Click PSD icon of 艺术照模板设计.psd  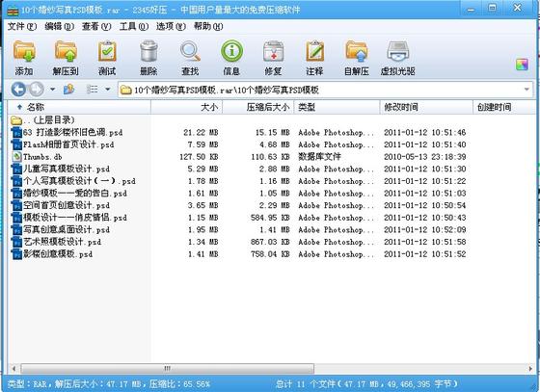(16, 242)
